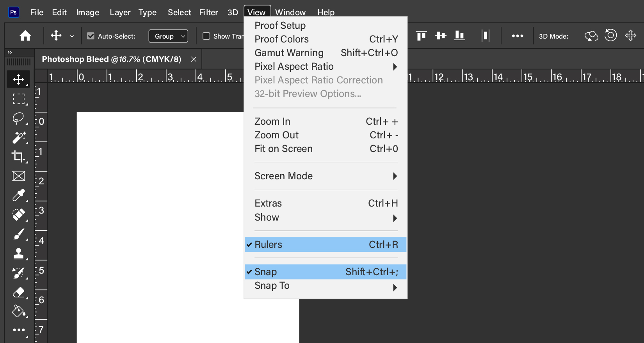Click the toolbar grip handle

[18, 62]
